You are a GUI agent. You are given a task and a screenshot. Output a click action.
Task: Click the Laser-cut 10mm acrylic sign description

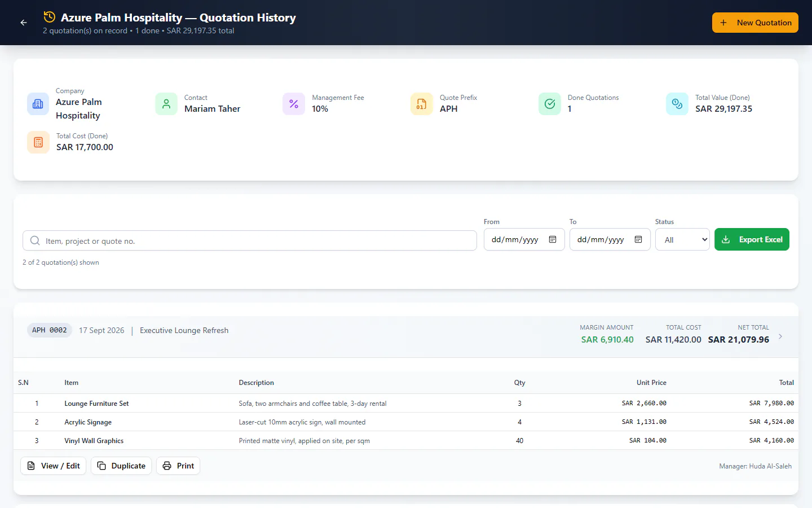tap(302, 422)
